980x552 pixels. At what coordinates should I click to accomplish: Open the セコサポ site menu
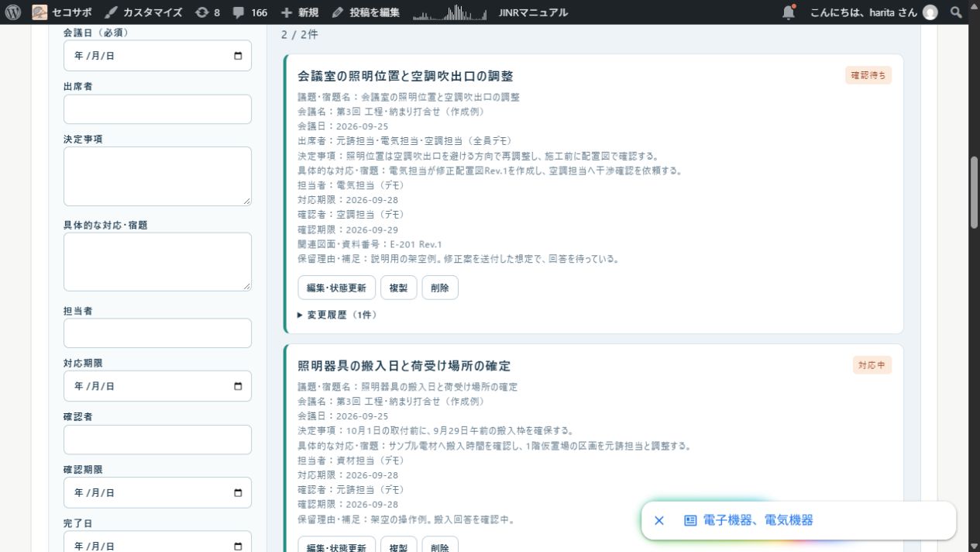62,12
